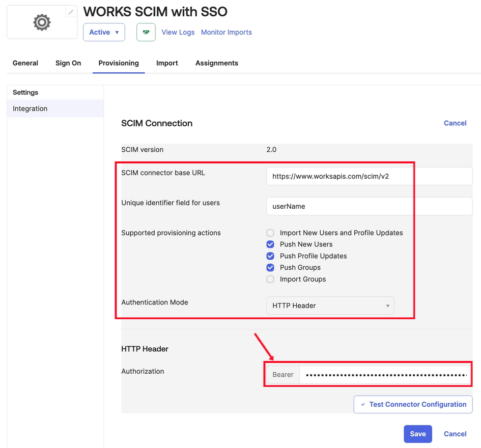Uncheck Push New Users checkbox
Image resolution: width=481 pixels, height=448 pixels.
270,244
